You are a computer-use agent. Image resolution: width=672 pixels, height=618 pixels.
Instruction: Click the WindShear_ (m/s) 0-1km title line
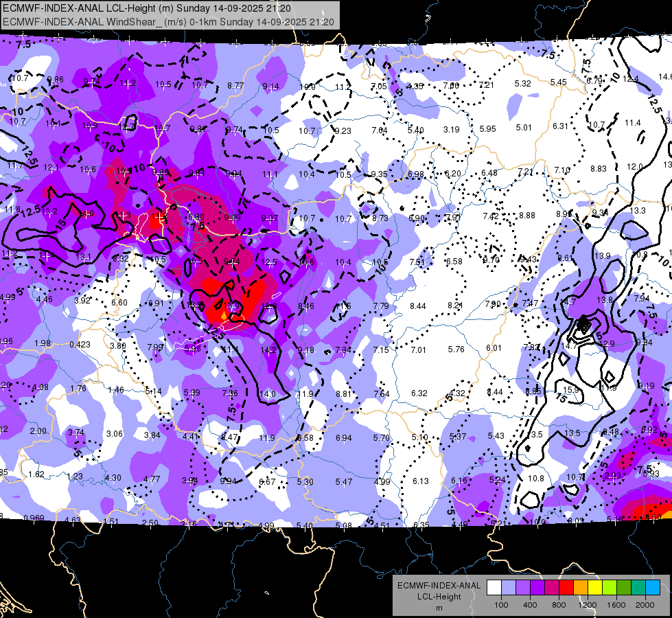tap(168, 22)
